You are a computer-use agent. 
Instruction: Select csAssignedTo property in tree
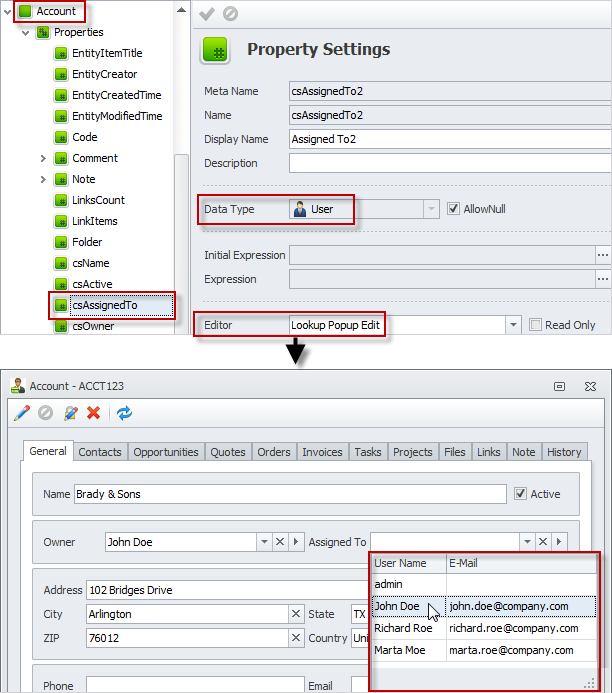104,305
